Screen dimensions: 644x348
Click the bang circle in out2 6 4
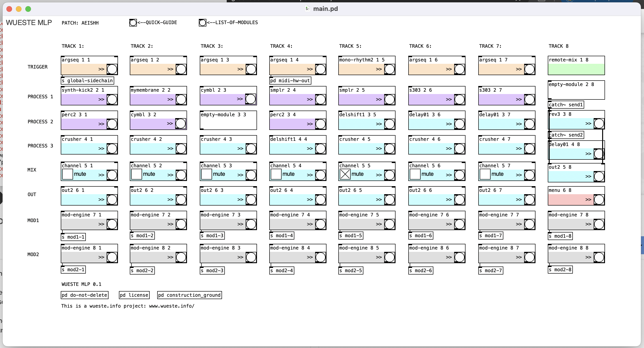click(321, 200)
